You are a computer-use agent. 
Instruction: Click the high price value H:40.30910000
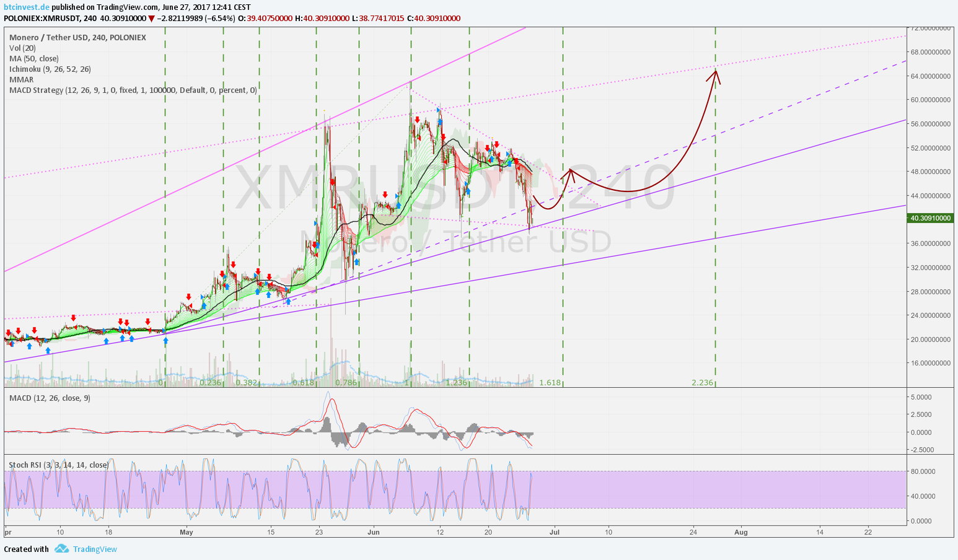click(322, 19)
